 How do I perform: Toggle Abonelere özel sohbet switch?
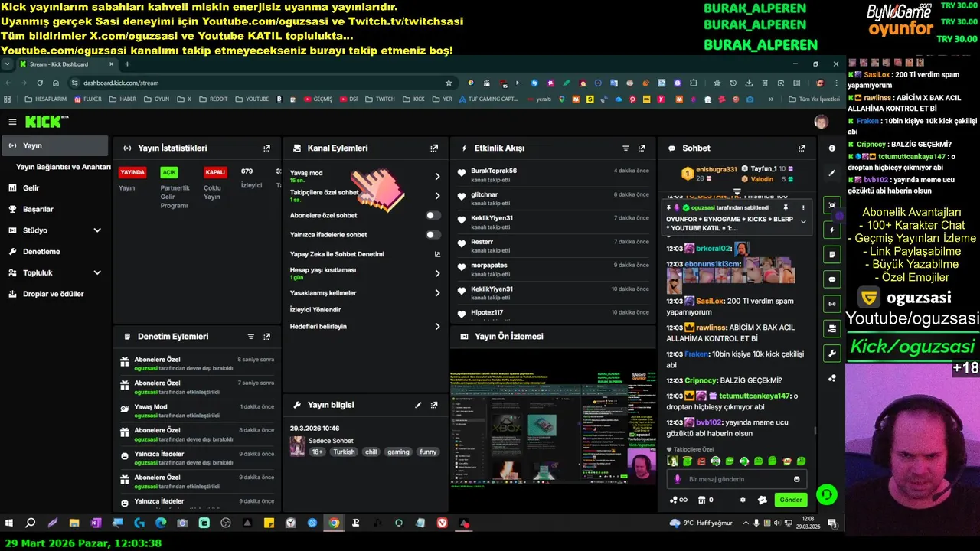(433, 216)
